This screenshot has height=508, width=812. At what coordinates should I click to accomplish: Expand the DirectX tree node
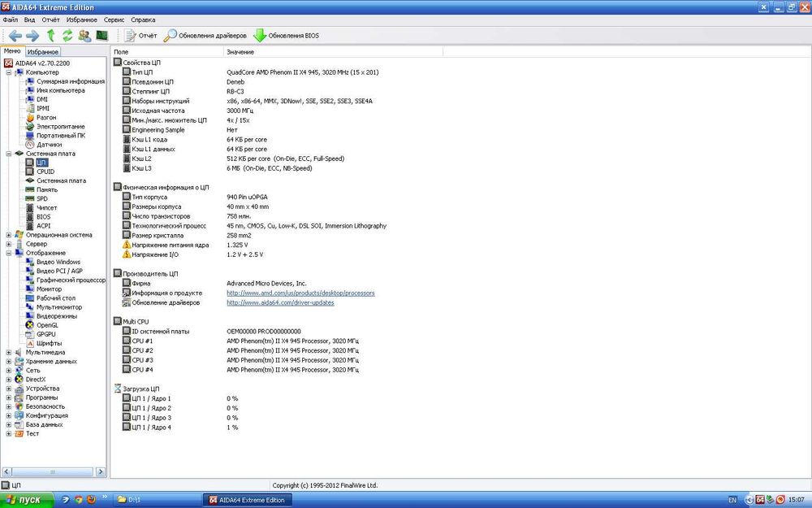click(x=9, y=380)
